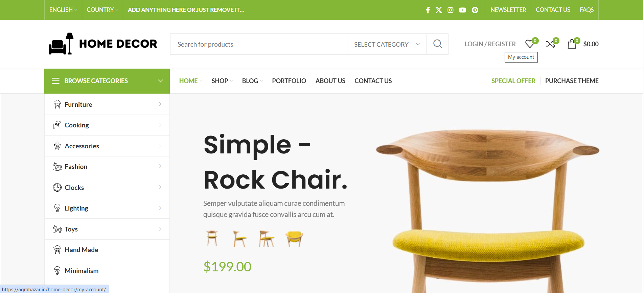644x293 pixels.
Task: Click the SPECIAL OFFER link
Action: pyautogui.click(x=513, y=81)
